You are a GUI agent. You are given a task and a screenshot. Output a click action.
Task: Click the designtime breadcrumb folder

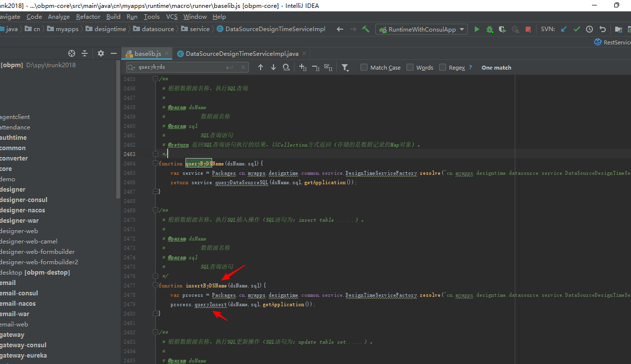pos(105,29)
